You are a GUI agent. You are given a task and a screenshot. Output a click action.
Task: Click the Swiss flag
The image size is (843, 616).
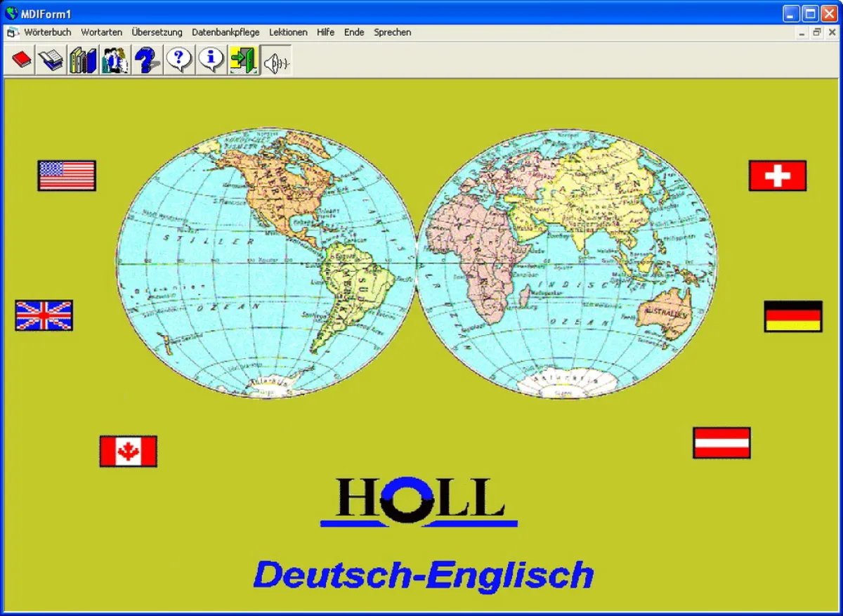(778, 176)
